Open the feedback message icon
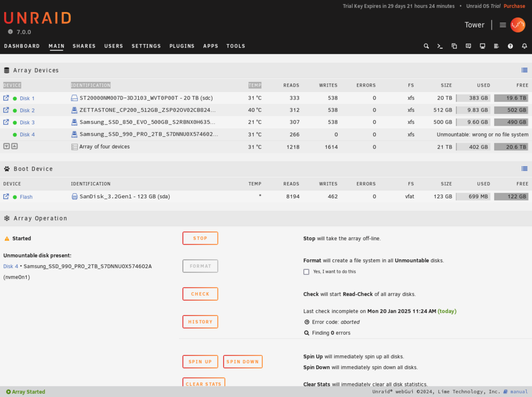Viewport: 532px width, 397px height. tap(468, 46)
